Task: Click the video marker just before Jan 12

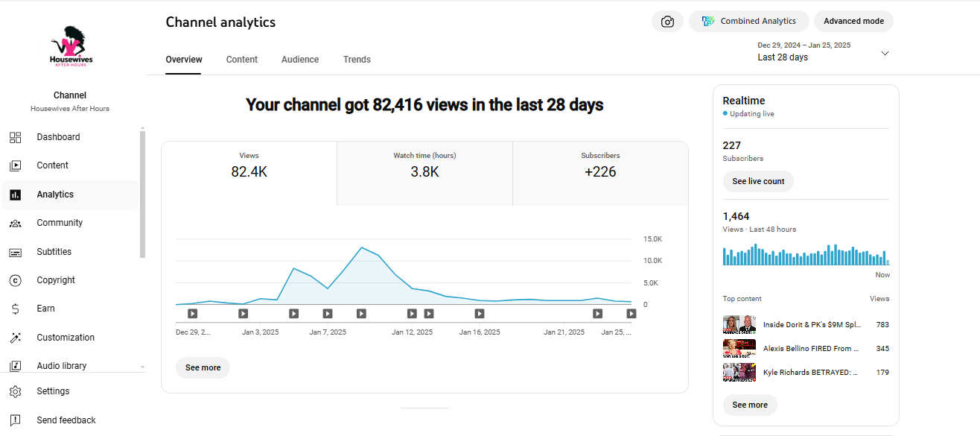Action: click(x=412, y=314)
